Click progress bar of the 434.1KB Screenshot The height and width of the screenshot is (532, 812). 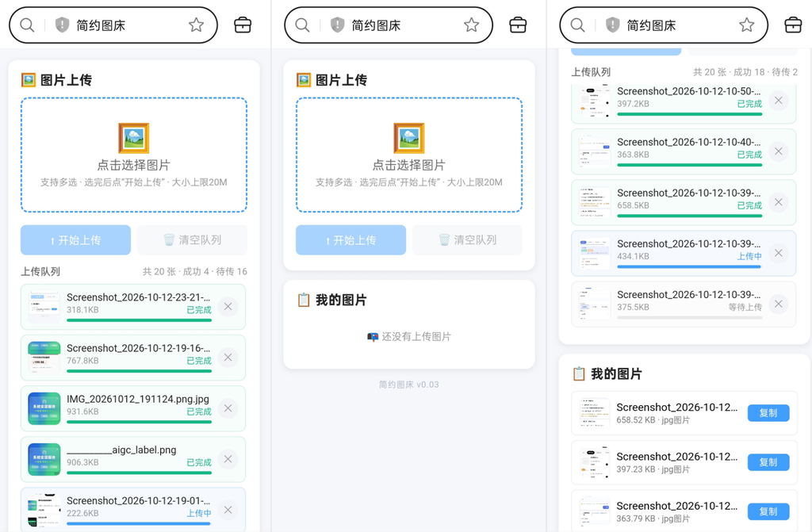689,266
